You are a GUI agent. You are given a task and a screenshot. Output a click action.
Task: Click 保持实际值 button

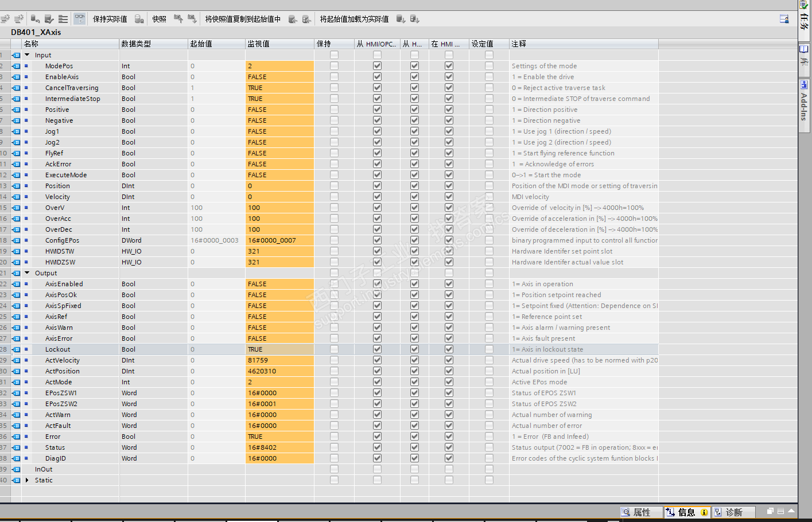(x=110, y=19)
